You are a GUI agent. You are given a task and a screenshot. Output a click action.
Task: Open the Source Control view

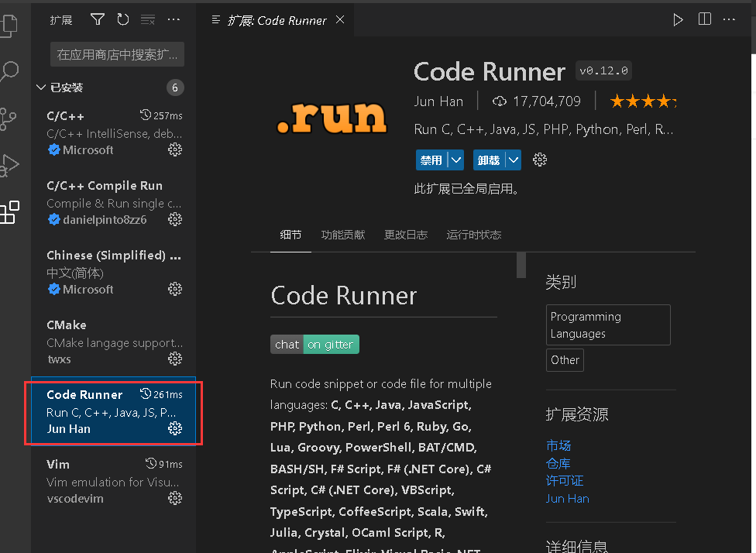[x=9, y=118]
